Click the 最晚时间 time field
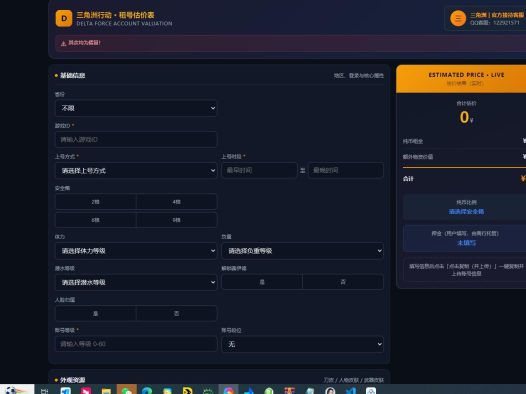This screenshot has width=526, height=394. (346, 170)
